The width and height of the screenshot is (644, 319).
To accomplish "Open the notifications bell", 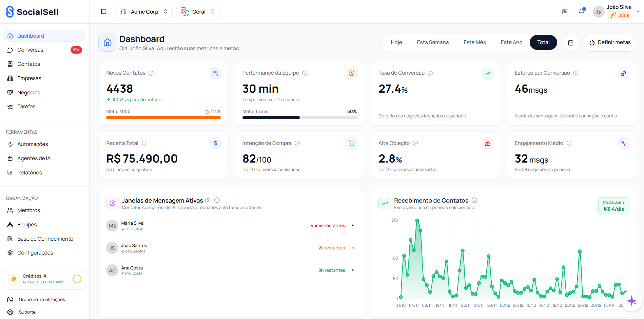I will pyautogui.click(x=582, y=12).
